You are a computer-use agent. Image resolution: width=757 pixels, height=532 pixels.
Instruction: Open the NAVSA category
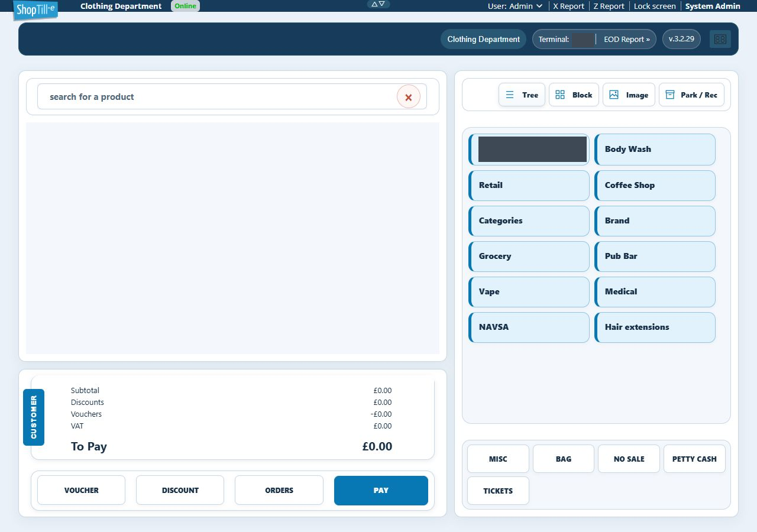pos(529,327)
